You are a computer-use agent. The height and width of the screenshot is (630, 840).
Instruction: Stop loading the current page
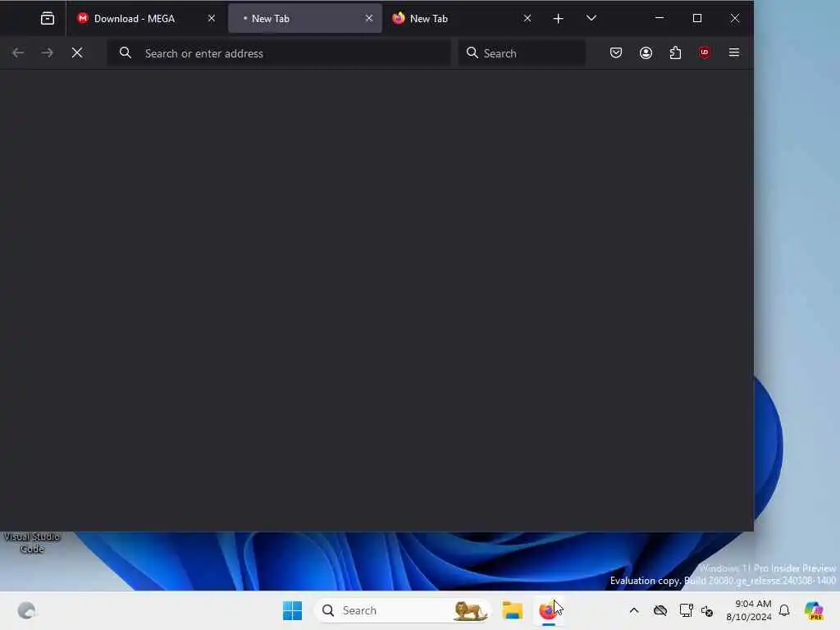(77, 52)
